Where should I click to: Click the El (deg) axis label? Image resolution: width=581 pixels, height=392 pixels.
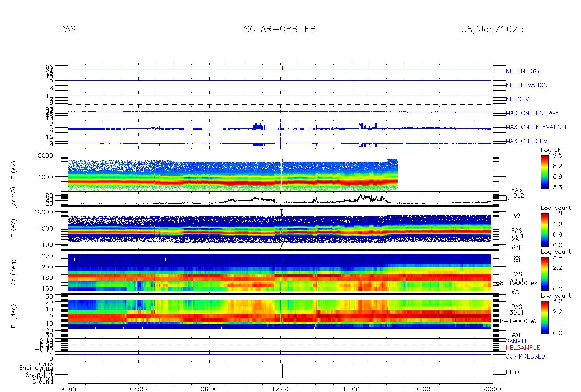tap(14, 317)
